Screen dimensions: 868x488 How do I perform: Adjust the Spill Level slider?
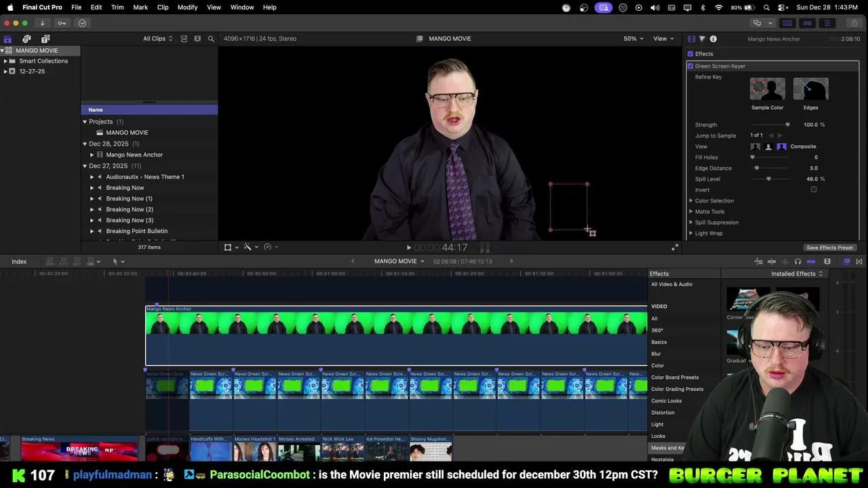coord(770,179)
